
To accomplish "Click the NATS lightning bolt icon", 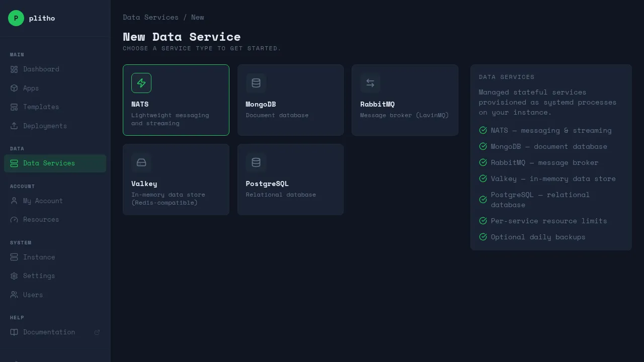I will coord(141,83).
